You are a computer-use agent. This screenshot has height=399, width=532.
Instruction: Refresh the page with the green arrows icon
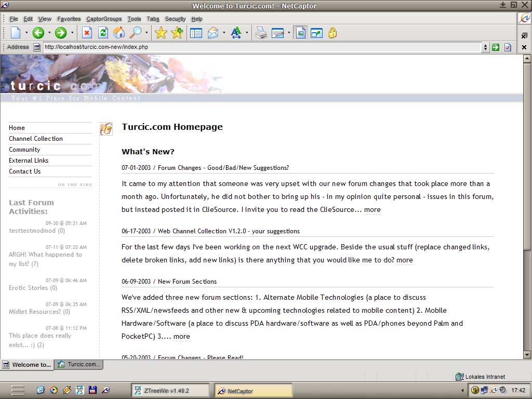(103, 33)
